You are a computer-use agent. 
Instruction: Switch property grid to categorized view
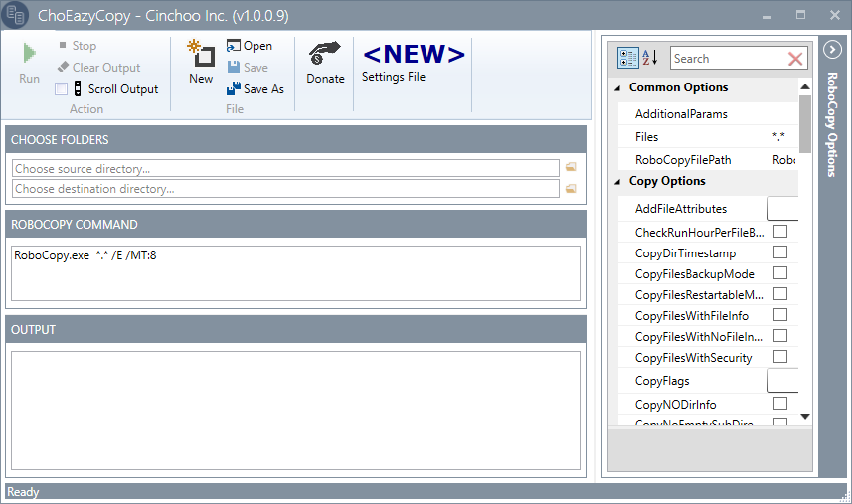(x=628, y=58)
